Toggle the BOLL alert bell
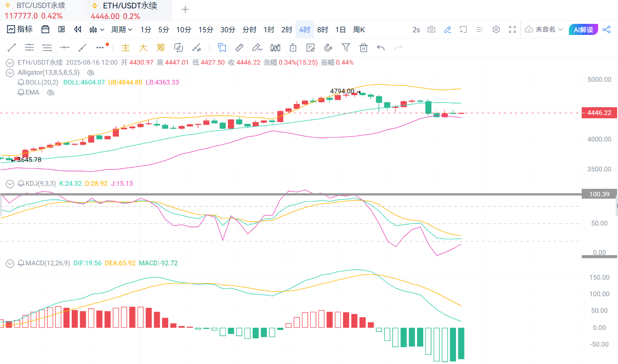The height and width of the screenshot is (364, 618). click(20, 82)
